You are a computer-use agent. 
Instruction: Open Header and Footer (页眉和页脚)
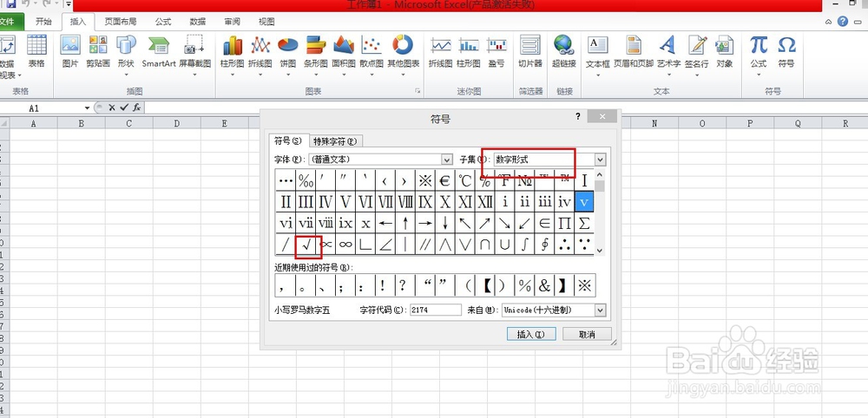point(634,51)
